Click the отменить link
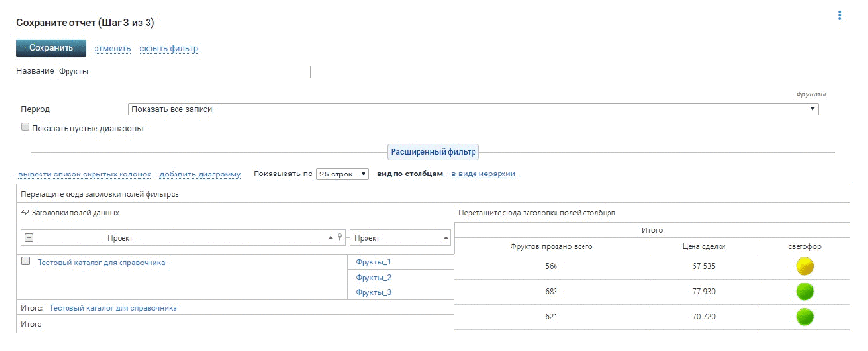The image size is (868, 351). [113, 49]
